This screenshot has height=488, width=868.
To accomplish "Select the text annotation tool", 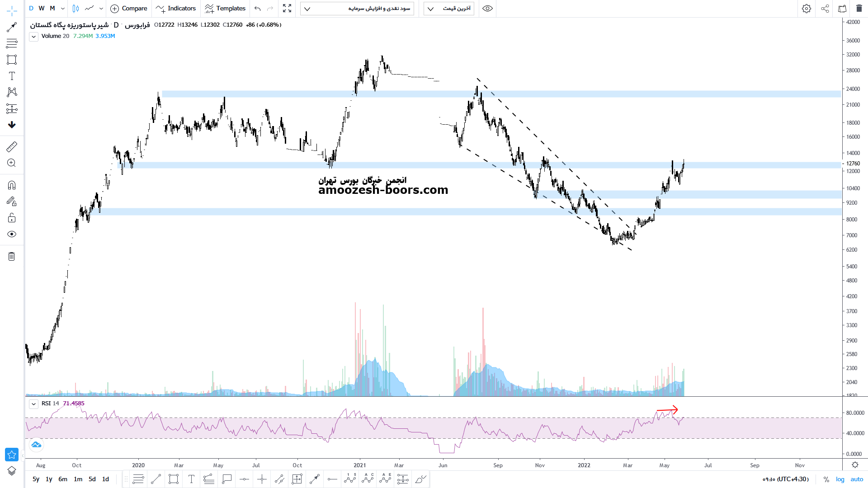I will click(x=12, y=76).
